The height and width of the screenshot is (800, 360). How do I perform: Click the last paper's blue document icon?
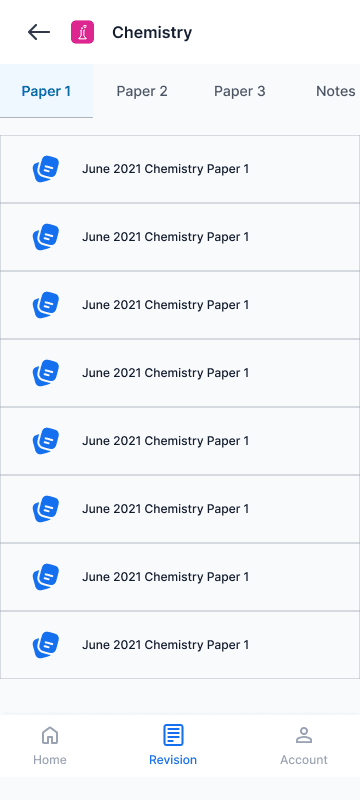pos(46,645)
